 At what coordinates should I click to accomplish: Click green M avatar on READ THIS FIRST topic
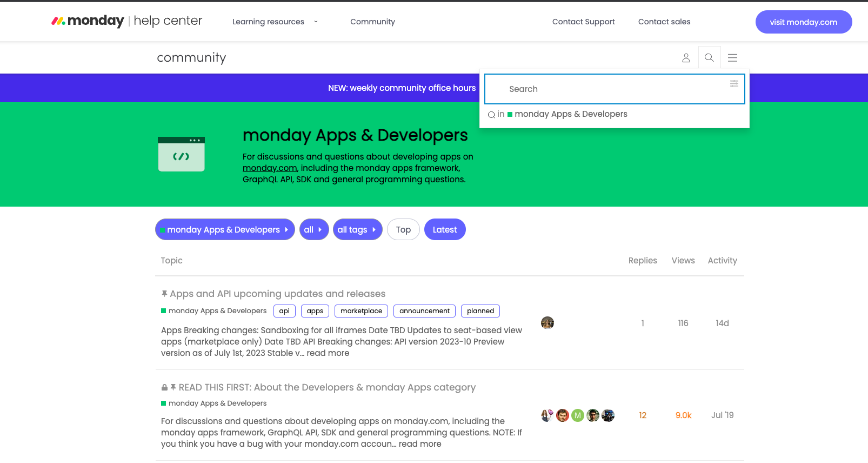point(578,415)
